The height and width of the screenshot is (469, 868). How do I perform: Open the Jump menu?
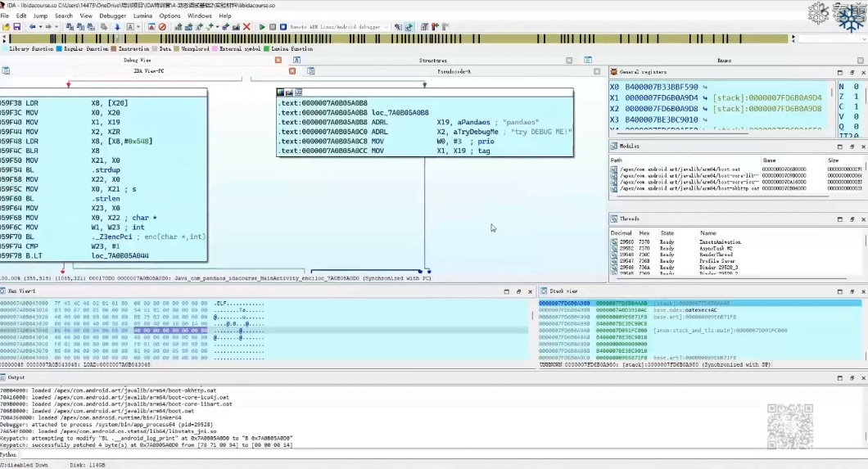click(40, 16)
